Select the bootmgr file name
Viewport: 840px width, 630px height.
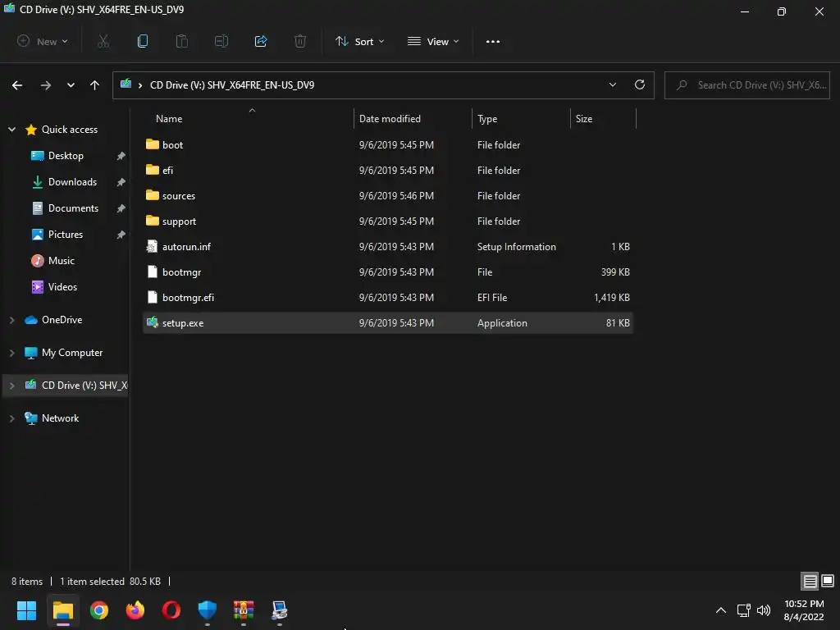pyautogui.click(x=181, y=272)
